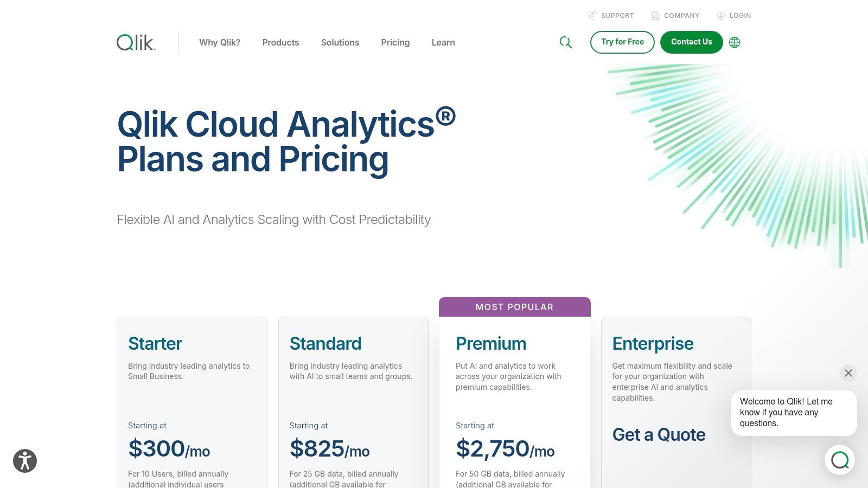The image size is (868, 488).
Task: Open the accessibility options icon
Action: click(x=24, y=460)
